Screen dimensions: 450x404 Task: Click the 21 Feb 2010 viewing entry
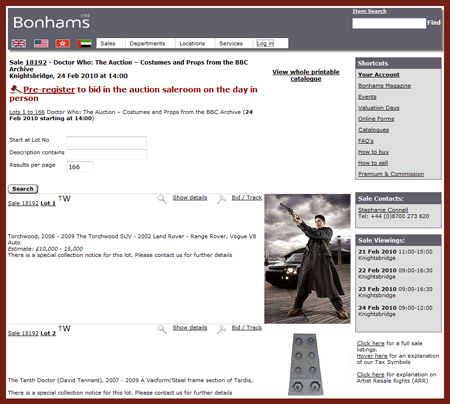tap(395, 255)
